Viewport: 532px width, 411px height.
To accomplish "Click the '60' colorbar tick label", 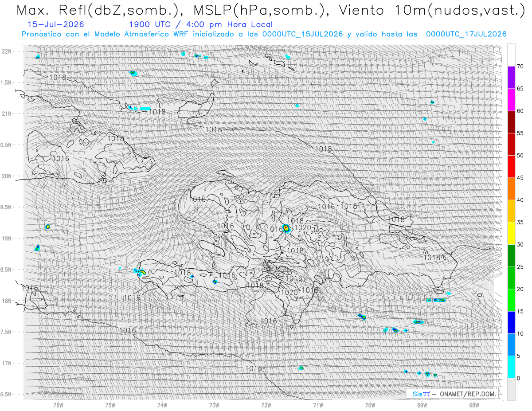I will pyautogui.click(x=520, y=111).
